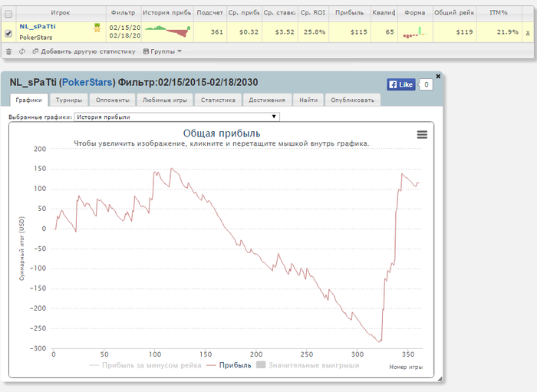Sort by the Игрок column header
The height and width of the screenshot is (392, 537).
[x=61, y=13]
